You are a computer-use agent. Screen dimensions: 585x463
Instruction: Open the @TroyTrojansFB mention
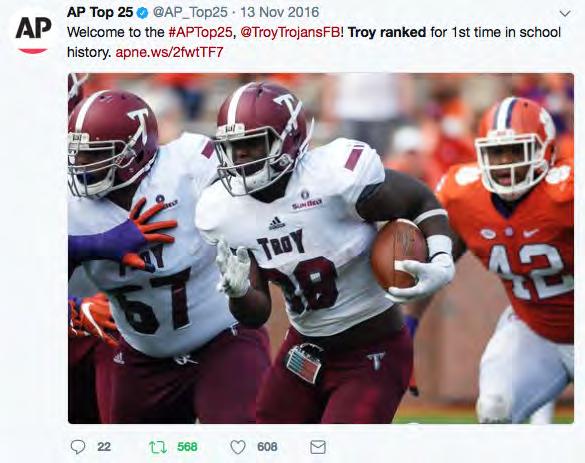pos(290,32)
